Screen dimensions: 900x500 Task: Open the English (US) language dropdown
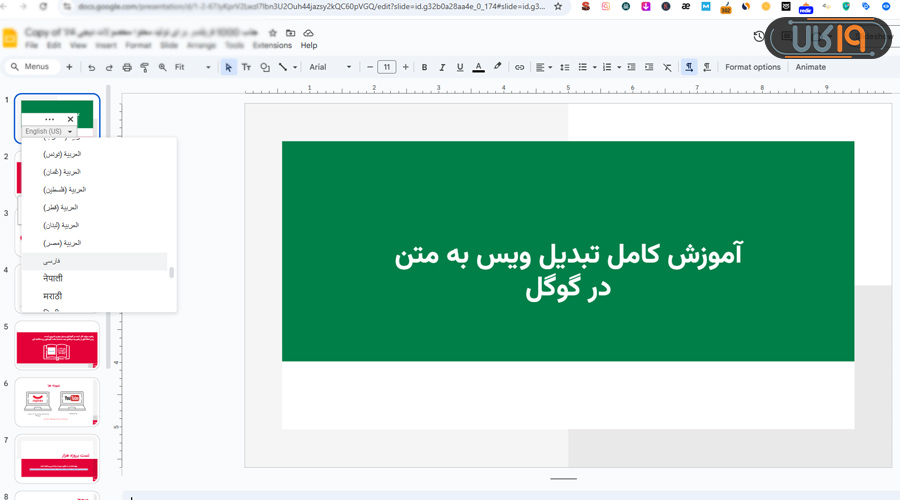click(x=49, y=131)
